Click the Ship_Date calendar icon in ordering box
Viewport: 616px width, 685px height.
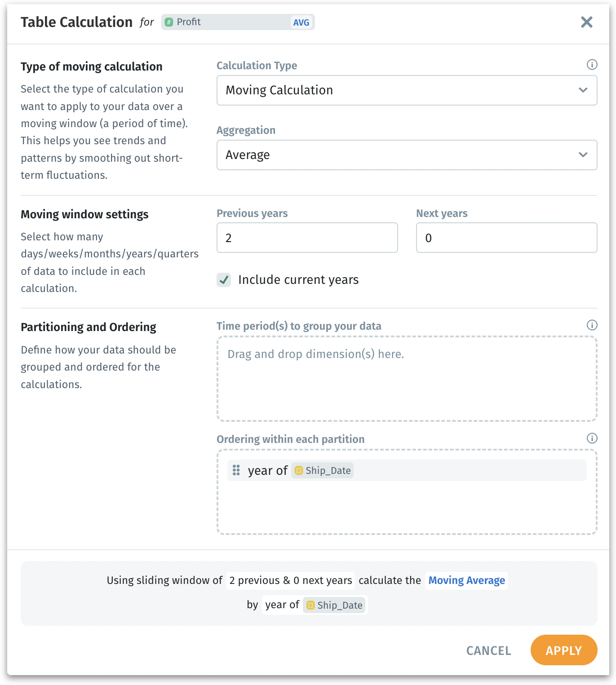pos(299,470)
